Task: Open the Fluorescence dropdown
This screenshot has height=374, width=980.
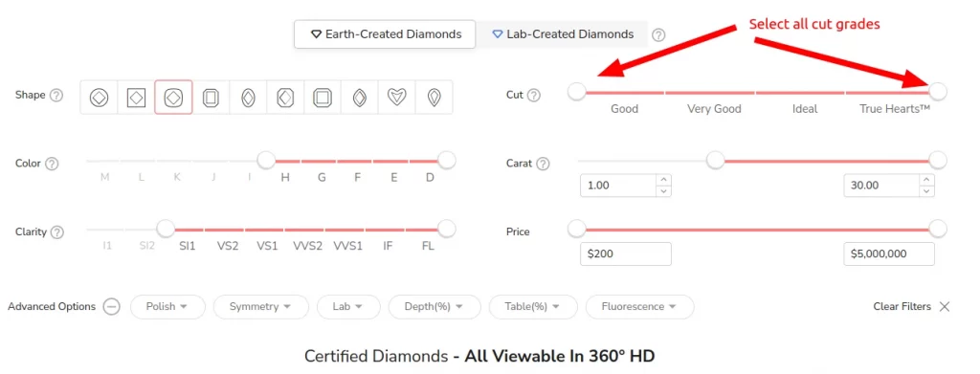Action: pyautogui.click(x=639, y=307)
